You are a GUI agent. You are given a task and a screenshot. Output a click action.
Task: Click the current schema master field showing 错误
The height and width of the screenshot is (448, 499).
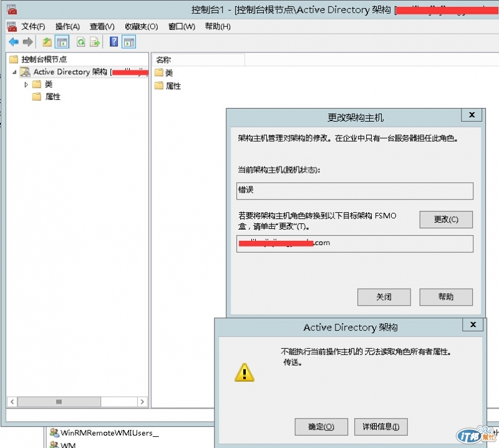coord(354,191)
